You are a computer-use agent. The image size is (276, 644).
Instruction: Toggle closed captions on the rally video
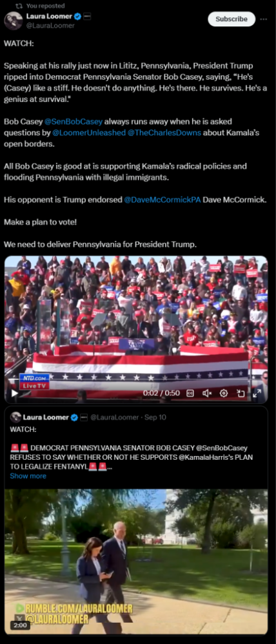click(190, 393)
